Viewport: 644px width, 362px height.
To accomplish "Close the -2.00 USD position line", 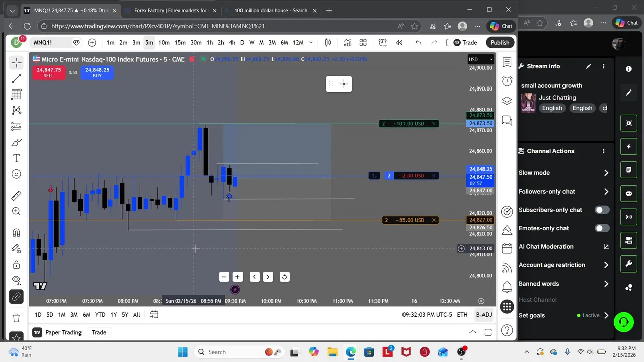I will [434, 175].
